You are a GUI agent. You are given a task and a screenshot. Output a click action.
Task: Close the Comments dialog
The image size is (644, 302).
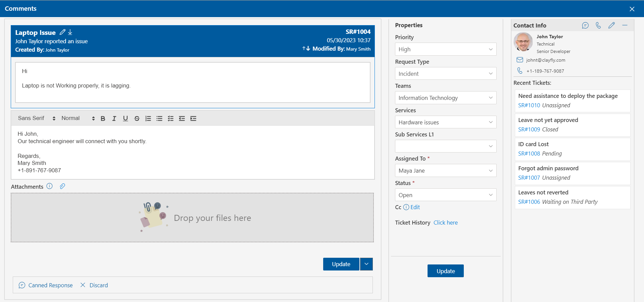tap(632, 9)
